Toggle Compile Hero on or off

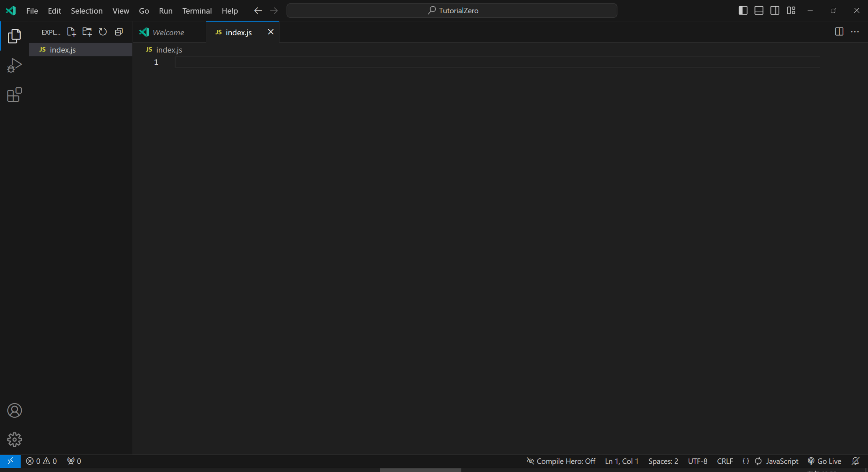[x=561, y=461]
